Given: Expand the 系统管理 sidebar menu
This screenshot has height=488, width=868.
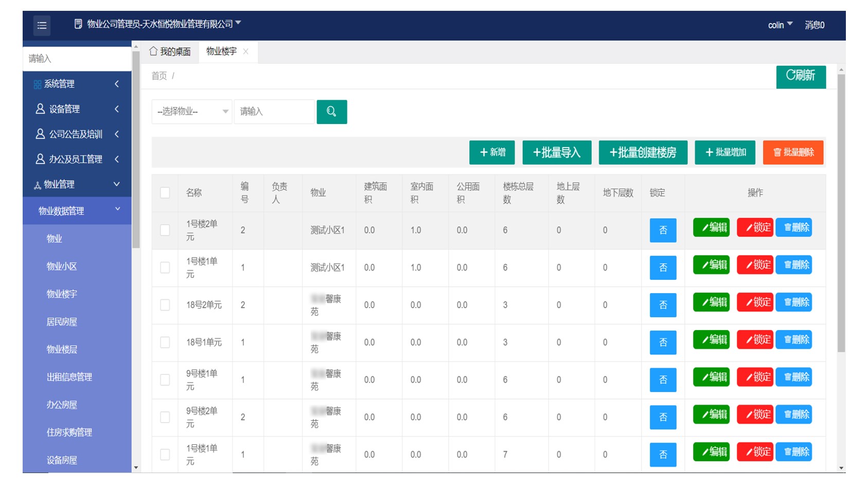Looking at the screenshot, I should (x=77, y=84).
